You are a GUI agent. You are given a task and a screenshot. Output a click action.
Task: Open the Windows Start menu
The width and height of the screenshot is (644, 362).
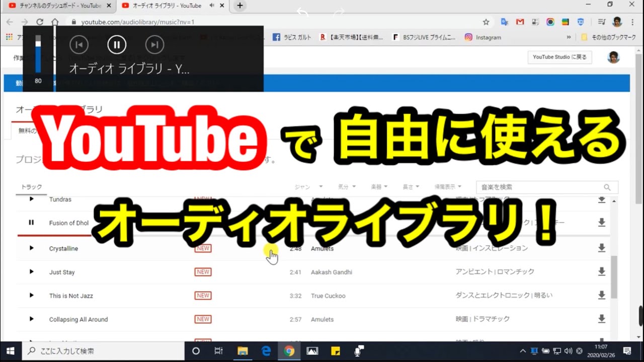point(11,351)
